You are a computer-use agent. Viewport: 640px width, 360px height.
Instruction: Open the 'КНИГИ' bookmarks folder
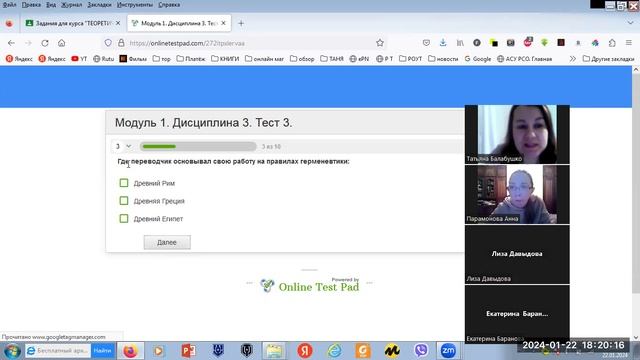[225, 59]
